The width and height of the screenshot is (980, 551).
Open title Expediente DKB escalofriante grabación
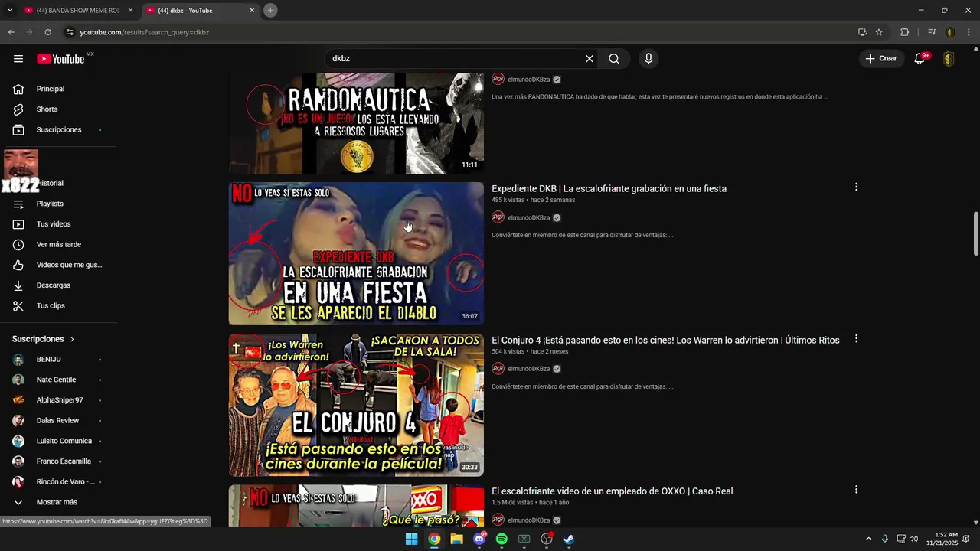point(609,189)
